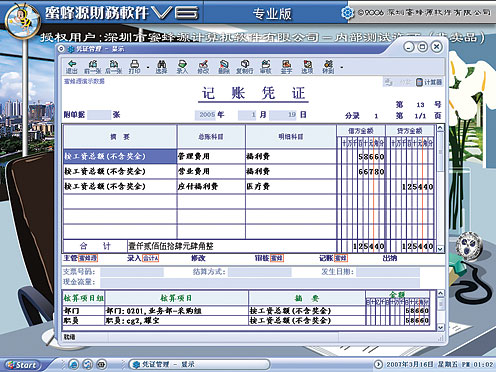
Task: Open the 选项 options toolbar icon
Action: coord(307,67)
